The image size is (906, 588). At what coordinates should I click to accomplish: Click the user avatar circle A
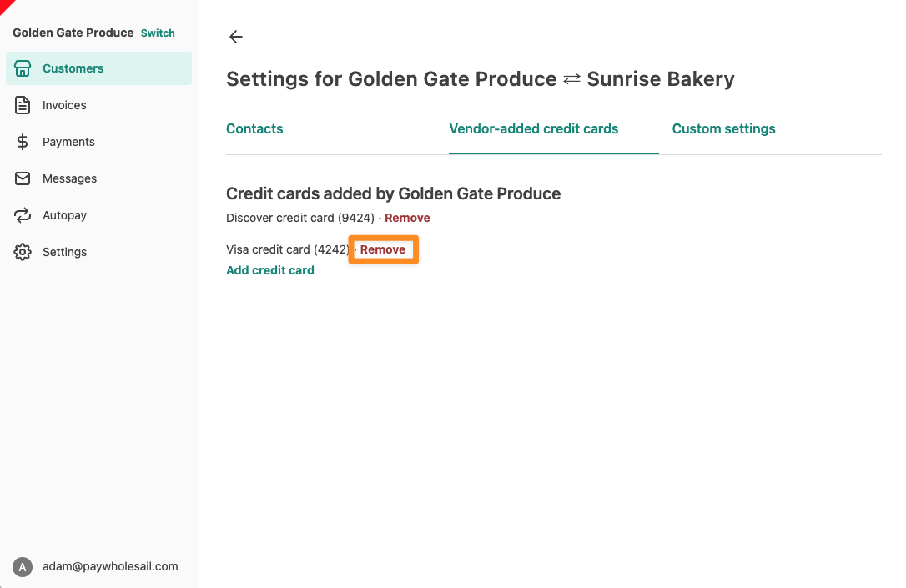pos(23,567)
